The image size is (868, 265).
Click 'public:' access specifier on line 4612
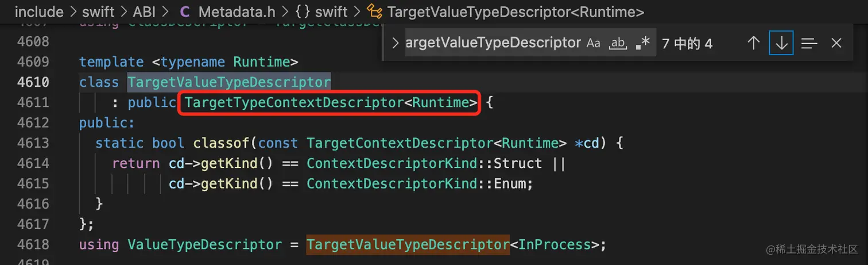tap(107, 122)
